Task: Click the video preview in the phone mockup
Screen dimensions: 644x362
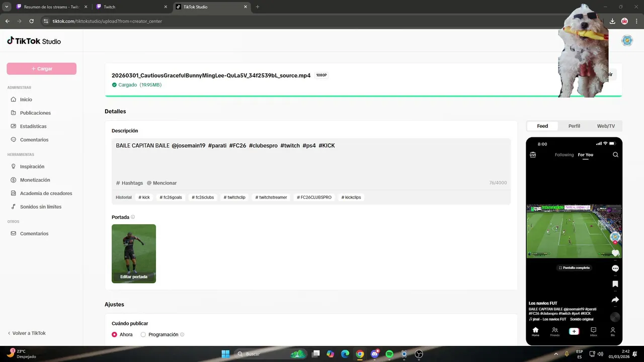Action: (x=574, y=231)
